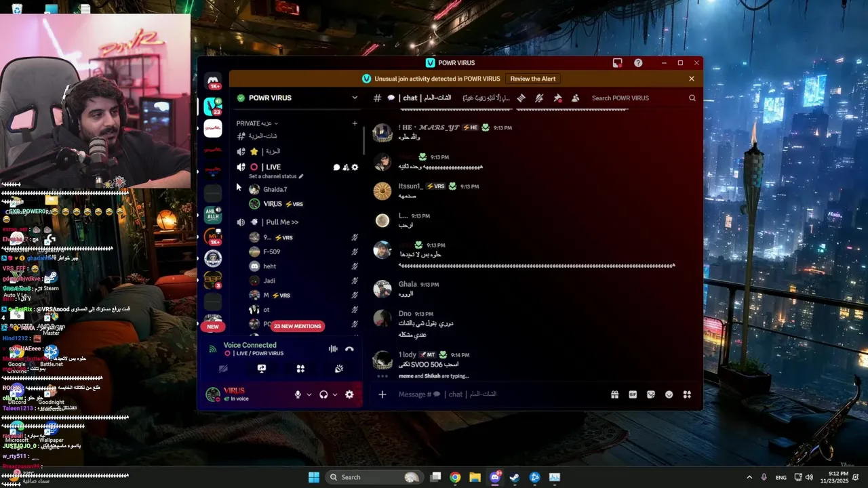This screenshot has height=488, width=868.
Task: Open the AHB ALLH server icon
Action: click(213, 214)
